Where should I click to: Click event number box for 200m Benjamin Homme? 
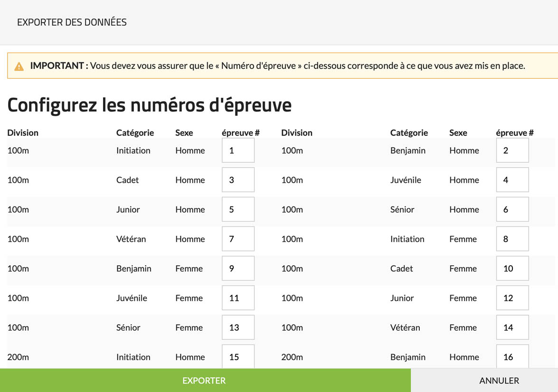[512, 356]
